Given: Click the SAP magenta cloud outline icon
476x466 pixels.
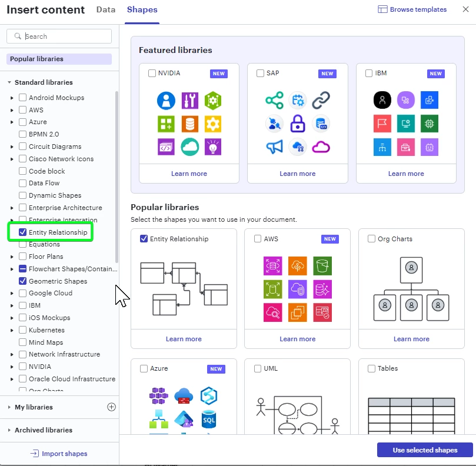Looking at the screenshot, I should tap(321, 147).
